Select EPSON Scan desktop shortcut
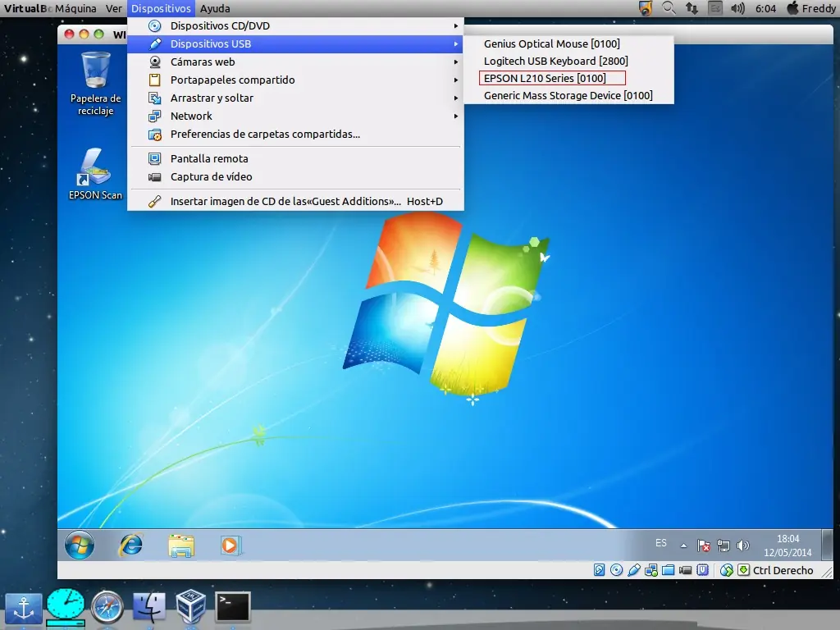Screen dimensions: 840x630 point(95,174)
